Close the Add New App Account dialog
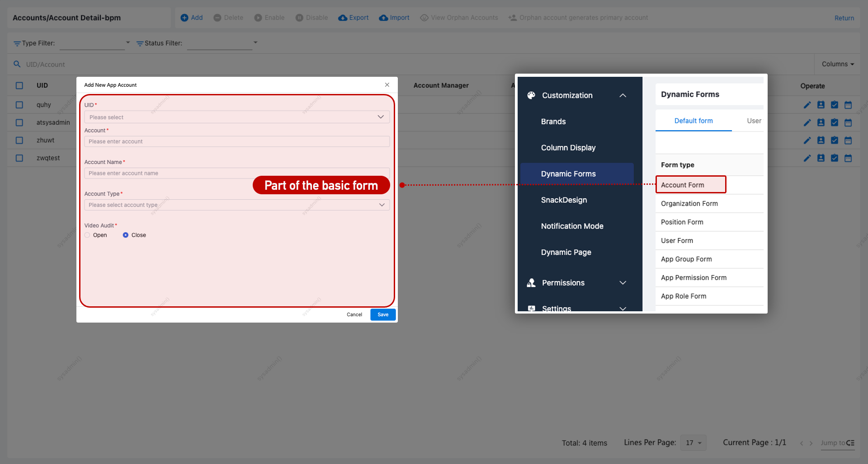 pos(387,85)
